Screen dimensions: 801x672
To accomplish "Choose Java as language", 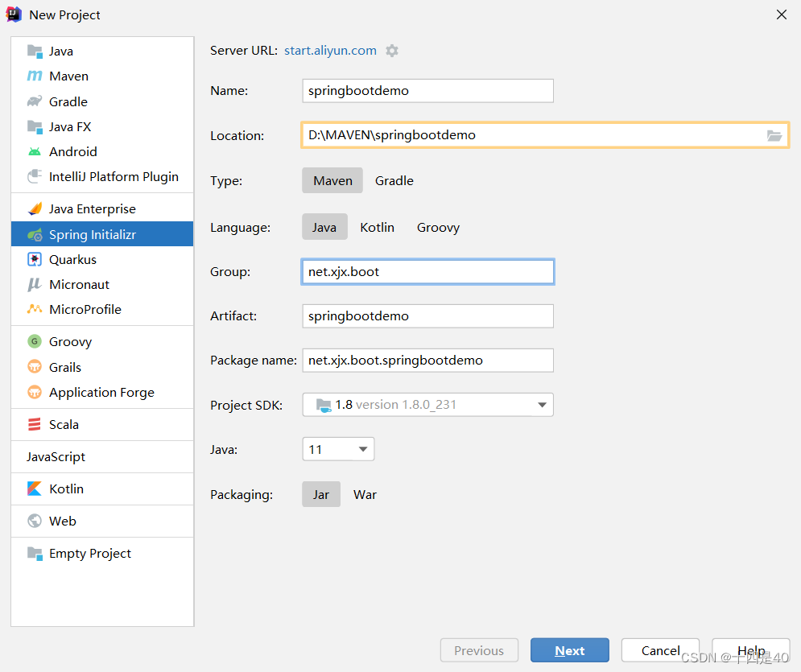I will coord(324,227).
